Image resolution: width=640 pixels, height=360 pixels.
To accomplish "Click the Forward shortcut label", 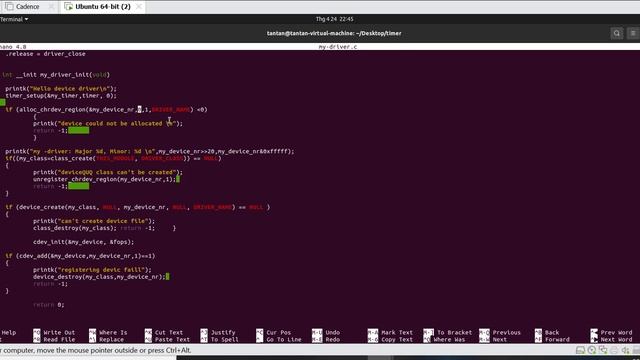I will click(557, 340).
